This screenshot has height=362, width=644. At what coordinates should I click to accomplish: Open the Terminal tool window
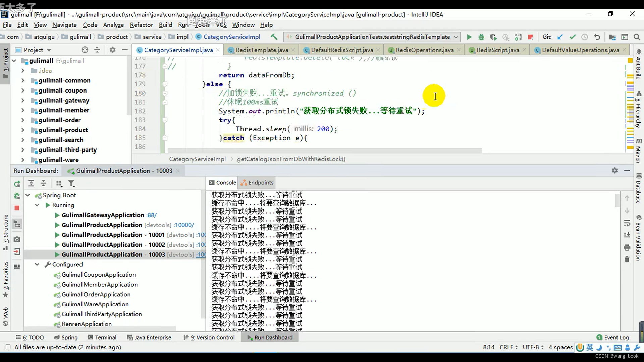point(101,337)
